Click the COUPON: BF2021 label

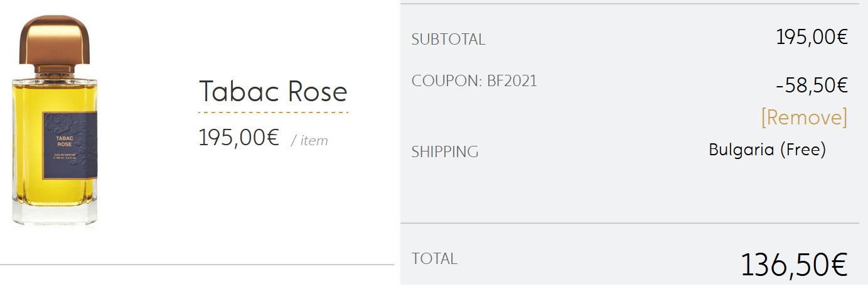point(474,81)
